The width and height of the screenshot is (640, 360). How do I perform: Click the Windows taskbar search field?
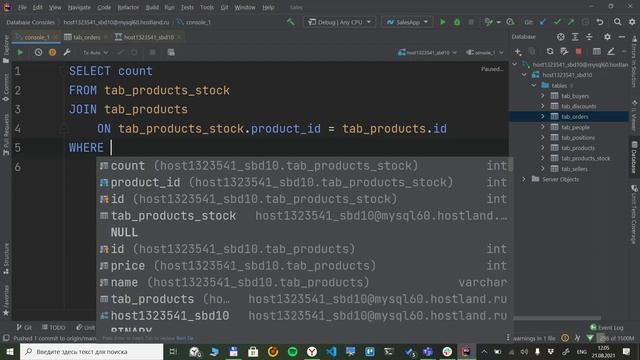91,351
